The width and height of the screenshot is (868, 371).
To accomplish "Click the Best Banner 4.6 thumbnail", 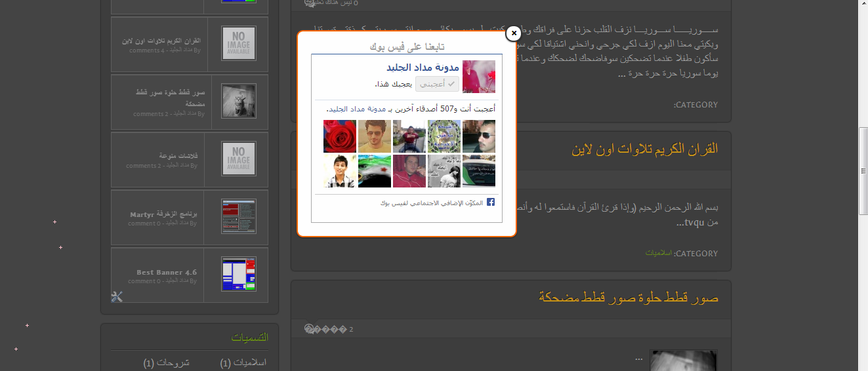I will point(239,274).
